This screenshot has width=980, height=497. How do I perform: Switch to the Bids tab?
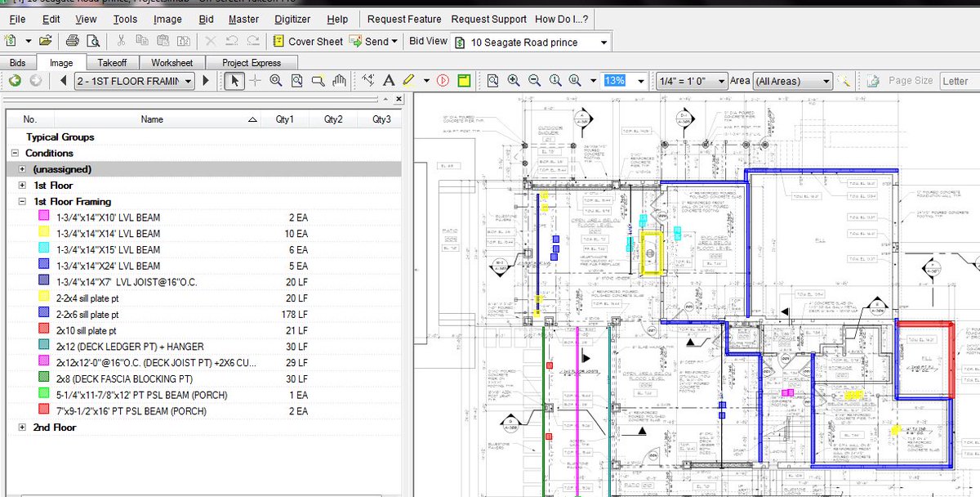(x=17, y=63)
